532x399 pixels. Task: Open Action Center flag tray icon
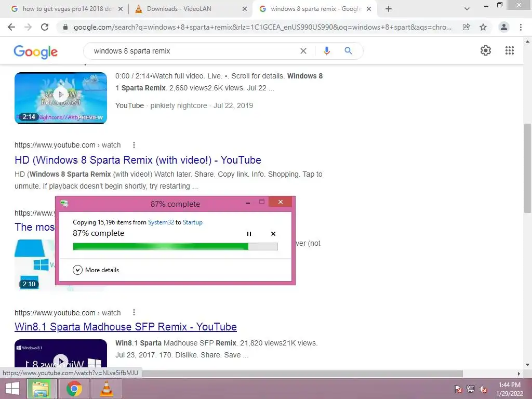[x=458, y=389]
